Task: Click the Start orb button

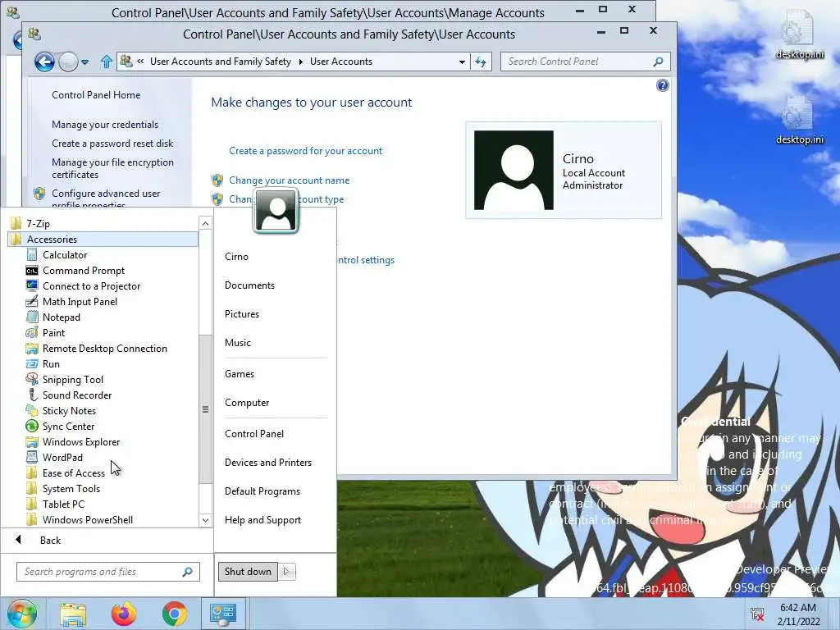Action: [x=22, y=614]
